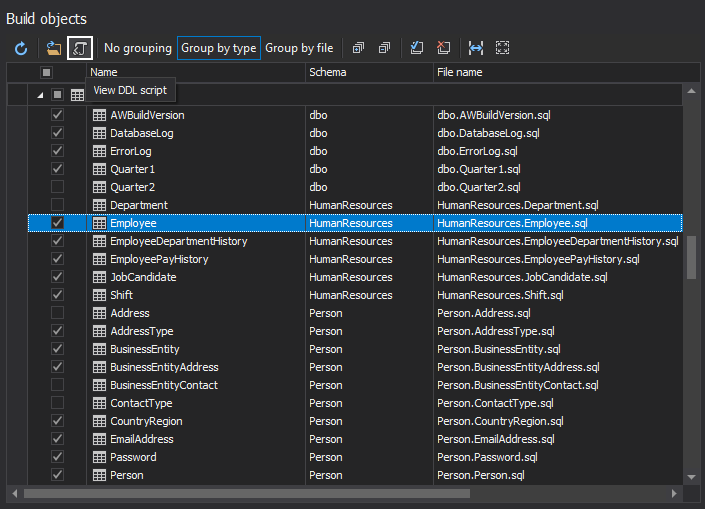Click the first cascading-windows icon after Group by file
This screenshot has height=509, width=705.
358,48
